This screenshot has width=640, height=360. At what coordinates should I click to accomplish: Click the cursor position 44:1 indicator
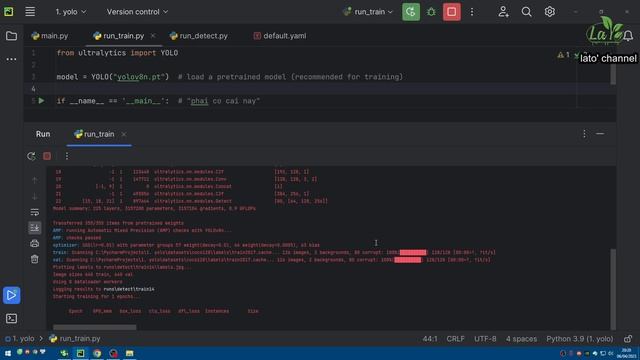[x=430, y=339]
